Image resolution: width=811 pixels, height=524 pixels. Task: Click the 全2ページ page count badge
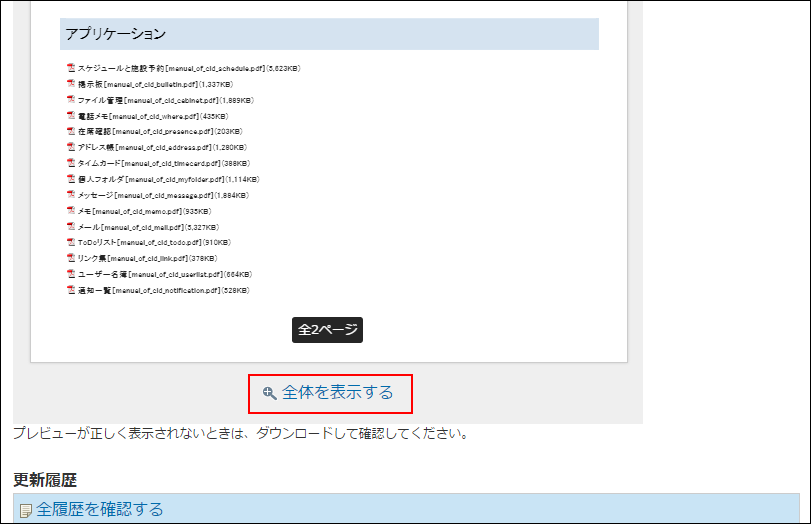click(x=327, y=330)
